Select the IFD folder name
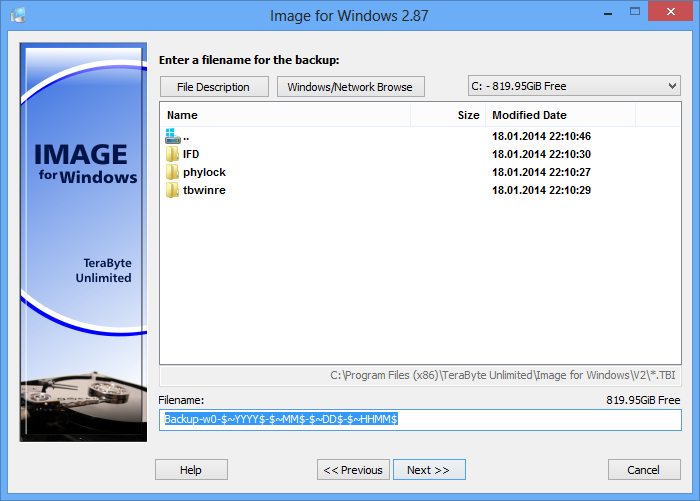 pyautogui.click(x=191, y=154)
